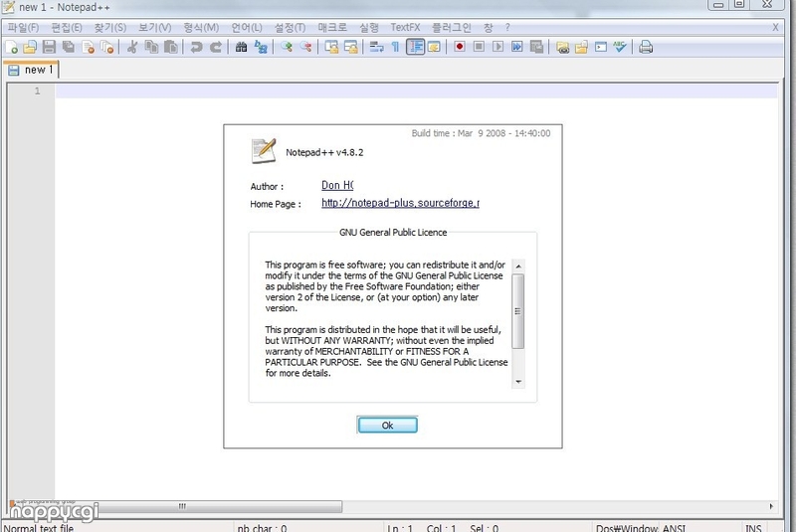Screen dimensions: 796x532
Task: Toggle show all characters pilcrow icon
Action: coord(395,47)
